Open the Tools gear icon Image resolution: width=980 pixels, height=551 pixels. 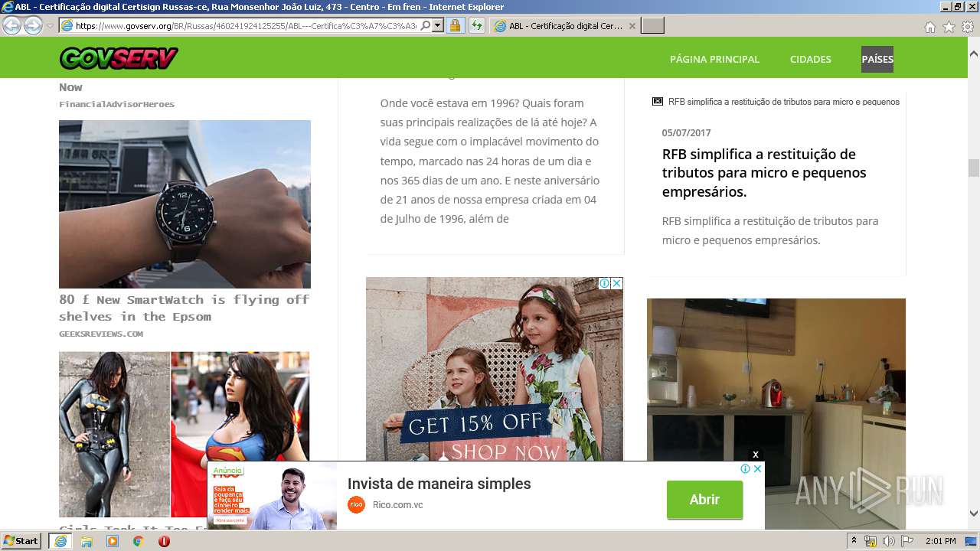(x=968, y=27)
